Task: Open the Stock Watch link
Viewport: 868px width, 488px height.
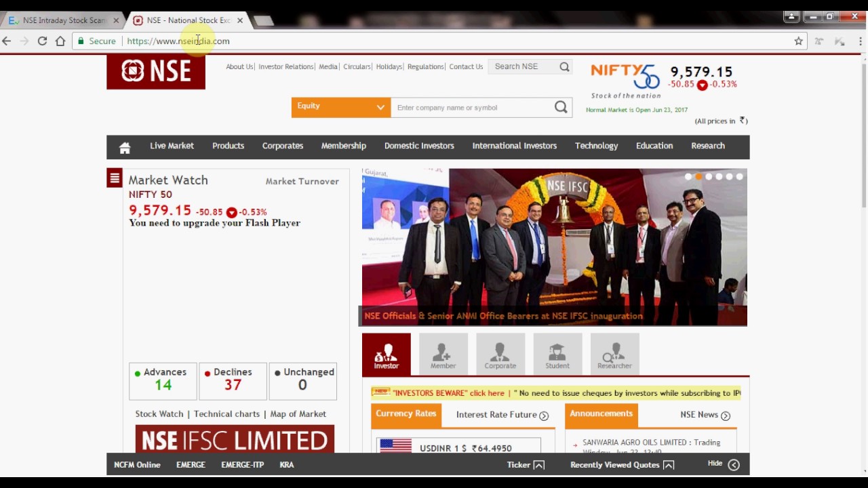Action: coord(159,414)
